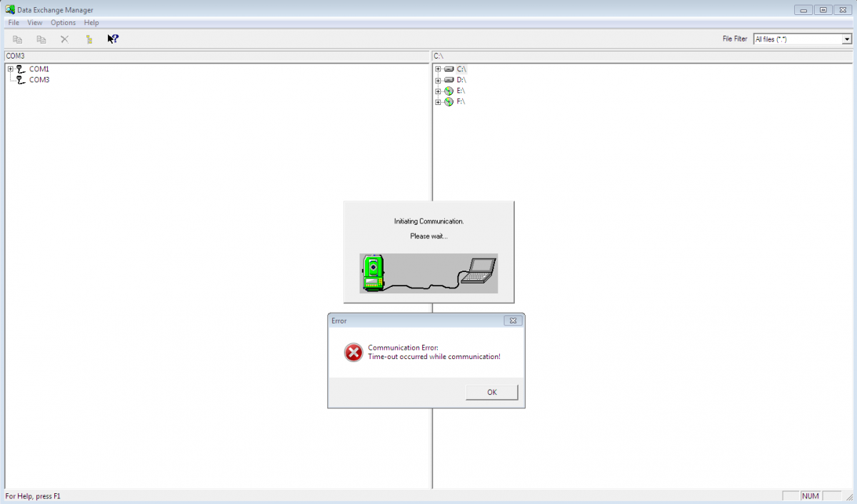This screenshot has width=857, height=504.
Task: Click the COM1 serial port icon
Action: click(x=20, y=69)
